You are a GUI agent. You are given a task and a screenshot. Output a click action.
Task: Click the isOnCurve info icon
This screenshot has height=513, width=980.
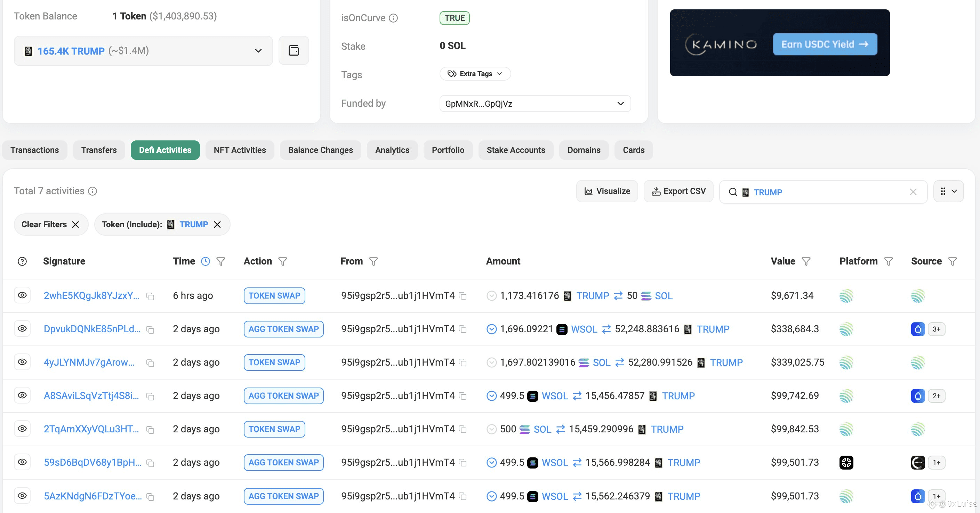point(394,18)
